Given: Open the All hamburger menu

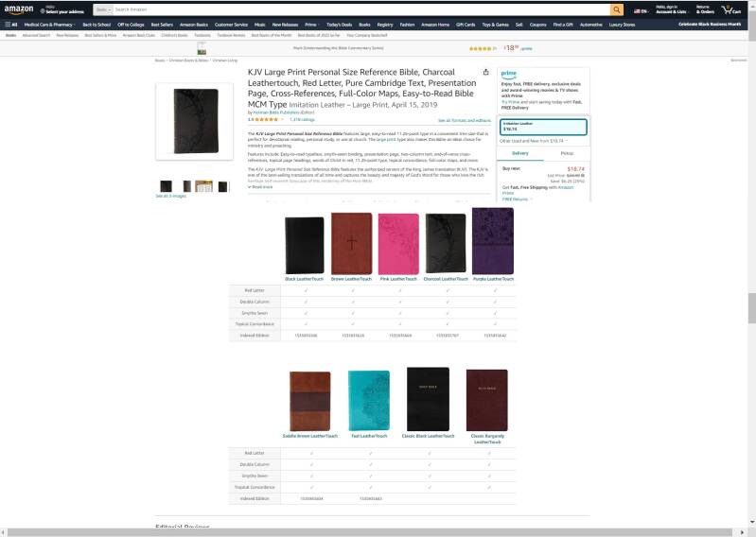Looking at the screenshot, I should [x=11, y=25].
